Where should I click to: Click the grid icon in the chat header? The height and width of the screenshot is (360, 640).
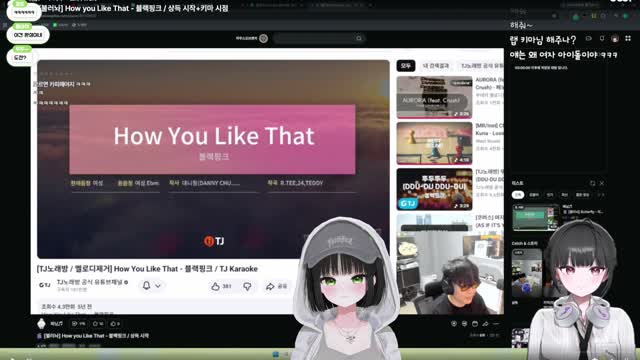coord(628,38)
